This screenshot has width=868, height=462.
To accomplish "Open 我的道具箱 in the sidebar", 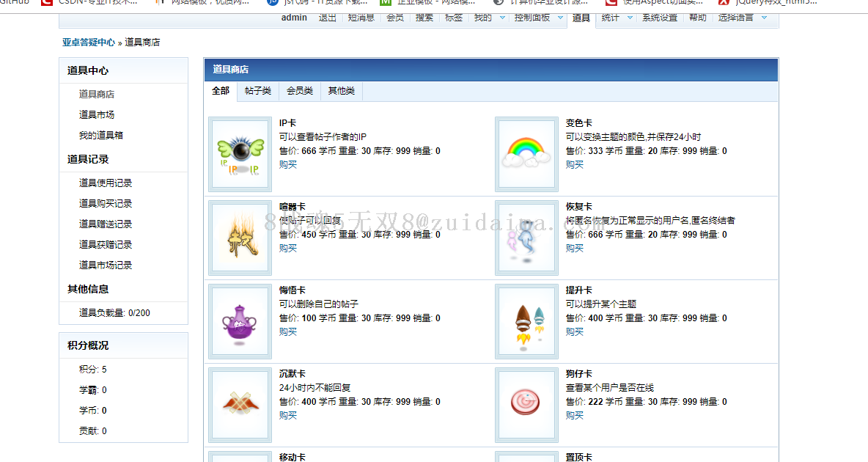I will (x=101, y=135).
